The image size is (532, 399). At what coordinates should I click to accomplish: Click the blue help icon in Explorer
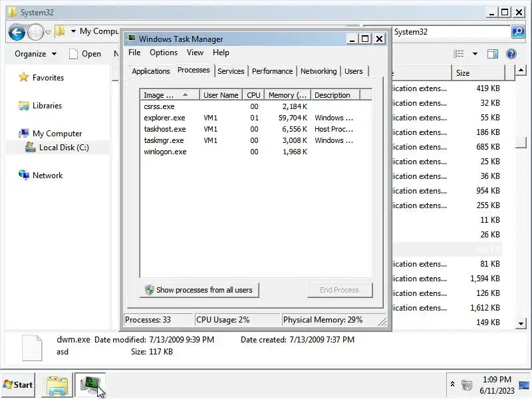[511, 54]
